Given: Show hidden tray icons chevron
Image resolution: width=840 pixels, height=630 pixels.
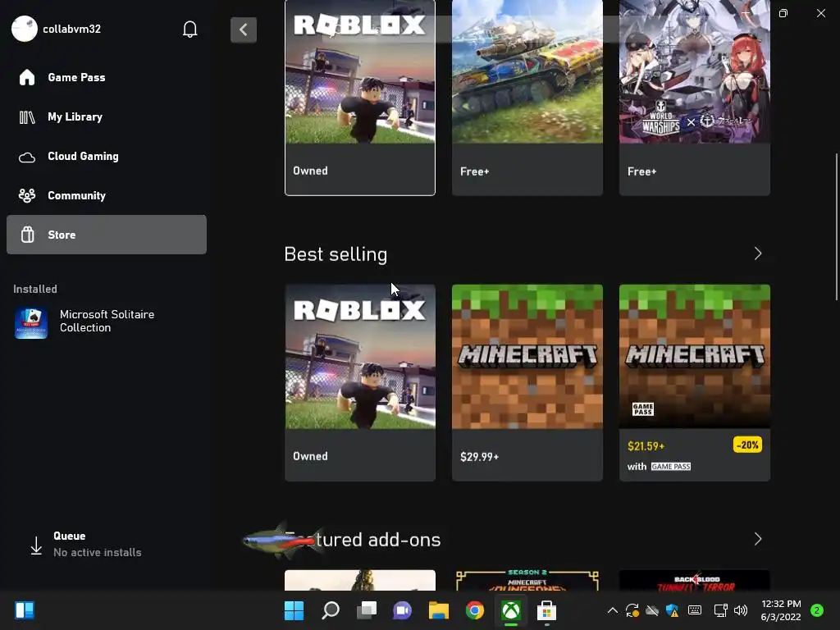Looking at the screenshot, I should click(613, 610).
